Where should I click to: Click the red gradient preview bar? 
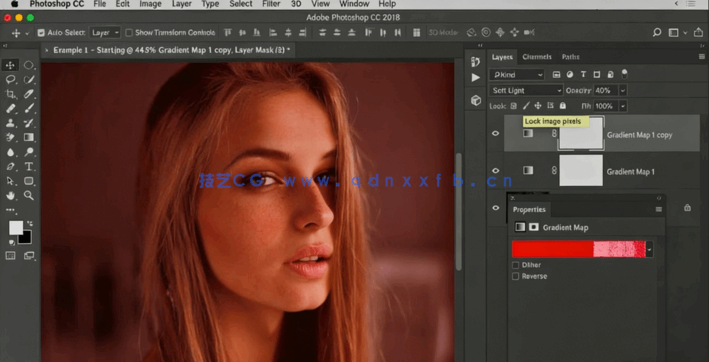coord(579,249)
